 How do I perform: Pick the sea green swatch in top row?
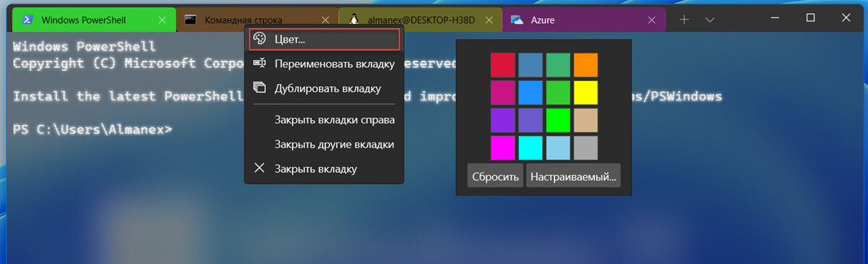click(x=558, y=65)
